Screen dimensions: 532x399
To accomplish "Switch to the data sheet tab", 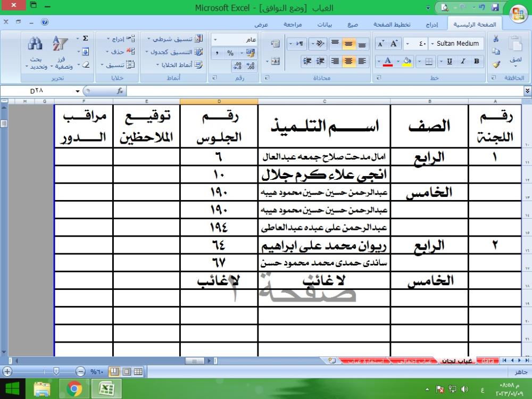I will pyautogui.click(x=487, y=361).
